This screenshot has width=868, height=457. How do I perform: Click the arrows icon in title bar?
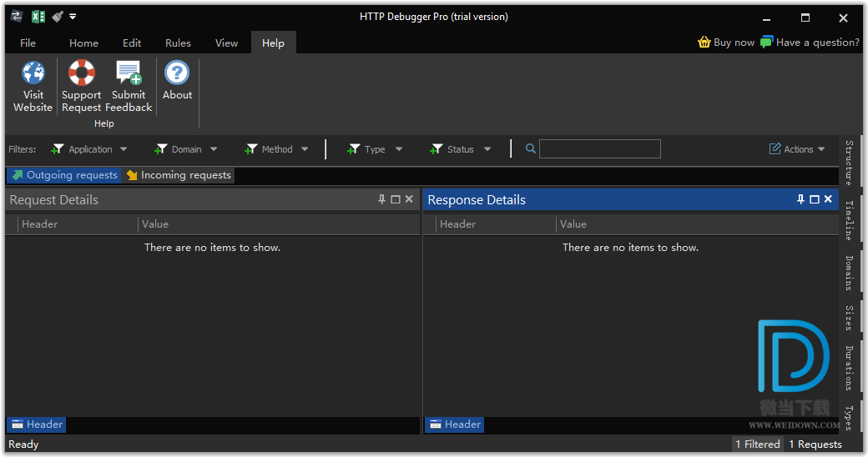pos(18,16)
